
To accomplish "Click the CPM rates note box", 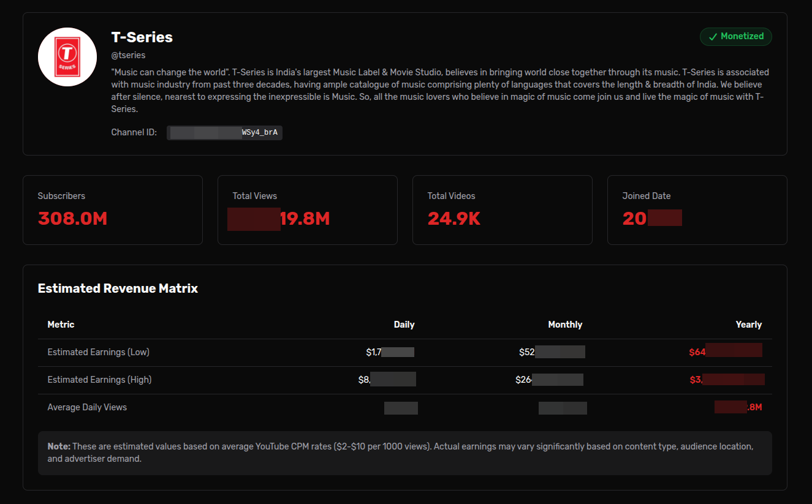I will tap(404, 453).
